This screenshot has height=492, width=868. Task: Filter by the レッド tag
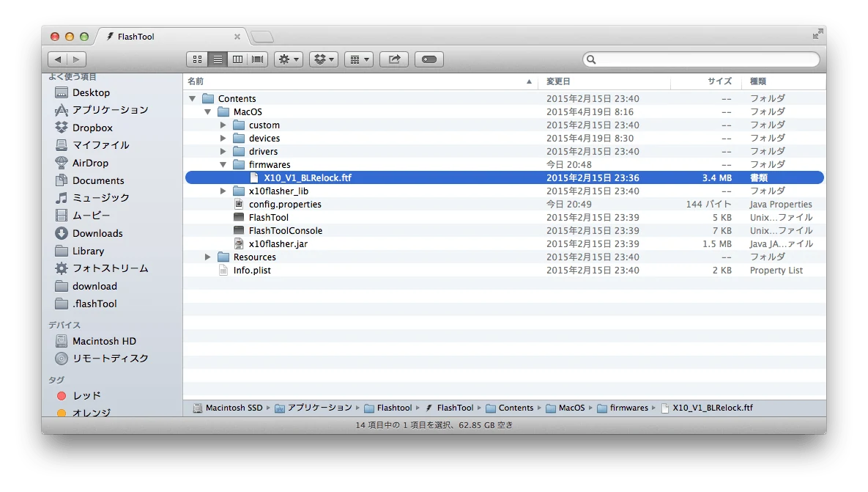point(78,396)
